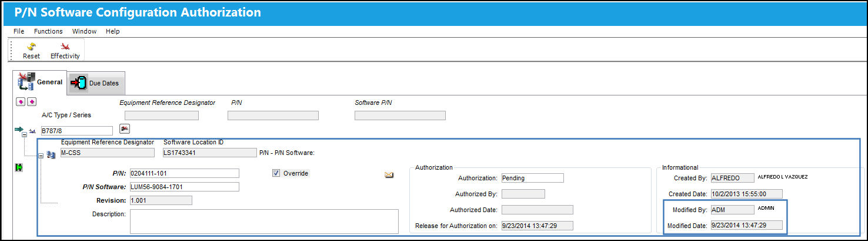
Task: Click the P/N field with 0204111-101
Action: [184, 173]
